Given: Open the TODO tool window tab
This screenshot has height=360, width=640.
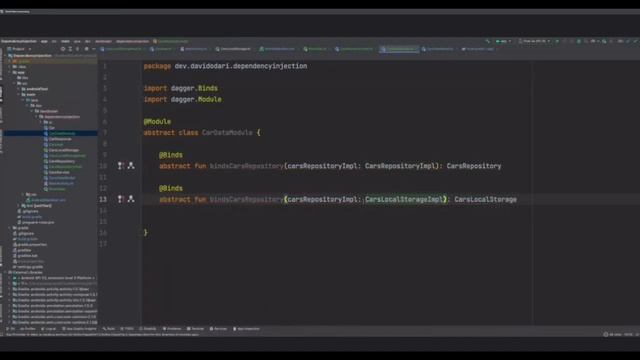Looking at the screenshot, I should coord(127,329).
